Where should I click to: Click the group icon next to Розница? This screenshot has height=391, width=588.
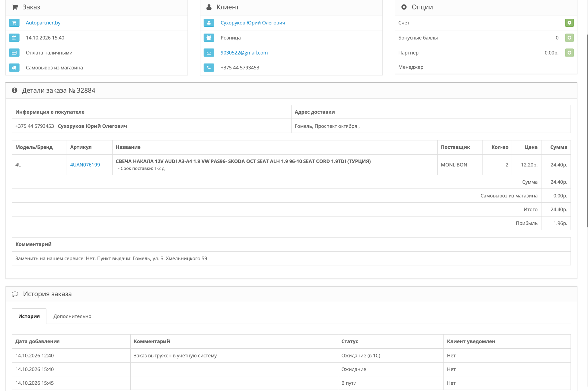point(209,38)
